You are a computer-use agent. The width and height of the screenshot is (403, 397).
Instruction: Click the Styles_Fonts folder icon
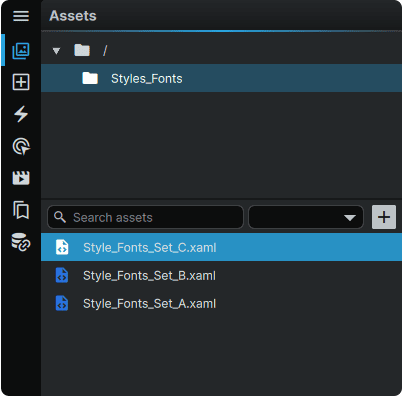coord(90,78)
